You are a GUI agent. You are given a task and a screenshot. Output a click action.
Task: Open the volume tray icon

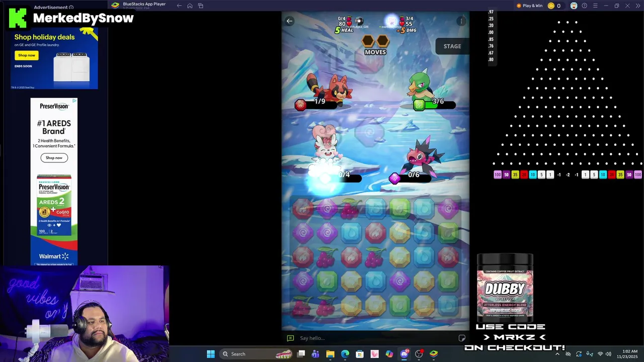pos(608,354)
